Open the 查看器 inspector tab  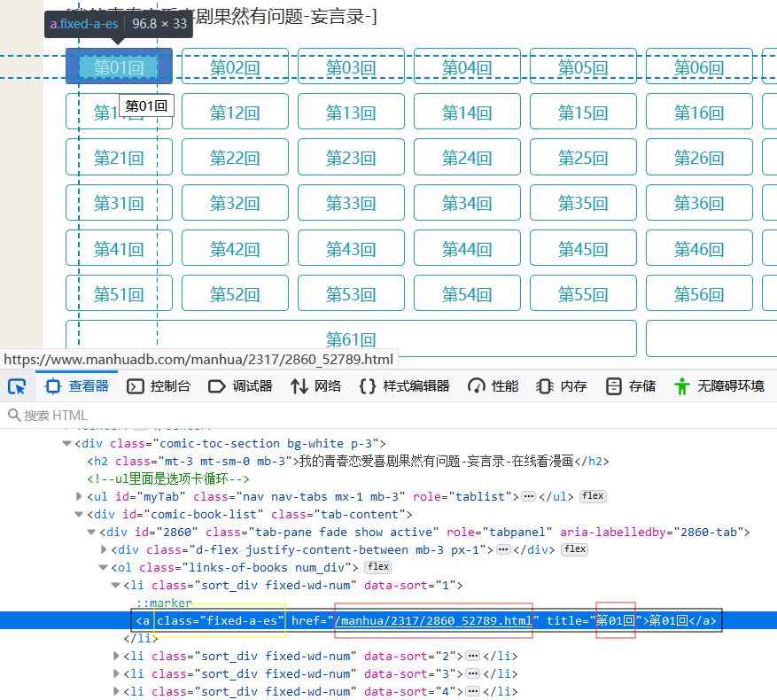click(77, 386)
